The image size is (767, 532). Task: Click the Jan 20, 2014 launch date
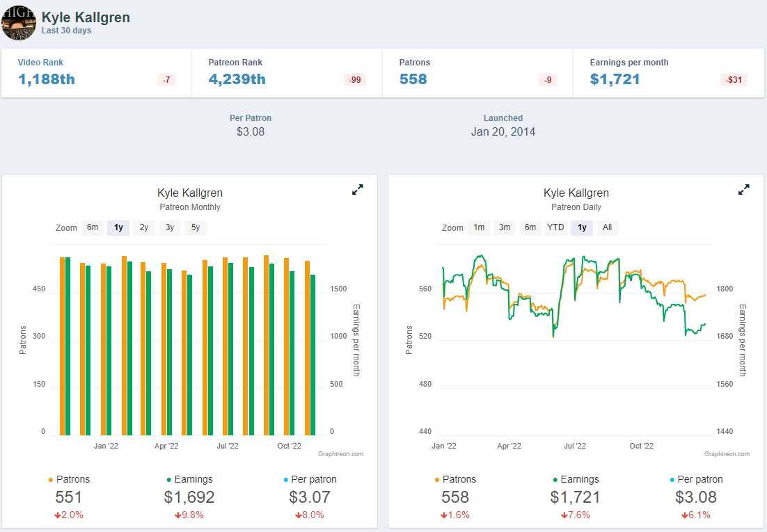[503, 131]
